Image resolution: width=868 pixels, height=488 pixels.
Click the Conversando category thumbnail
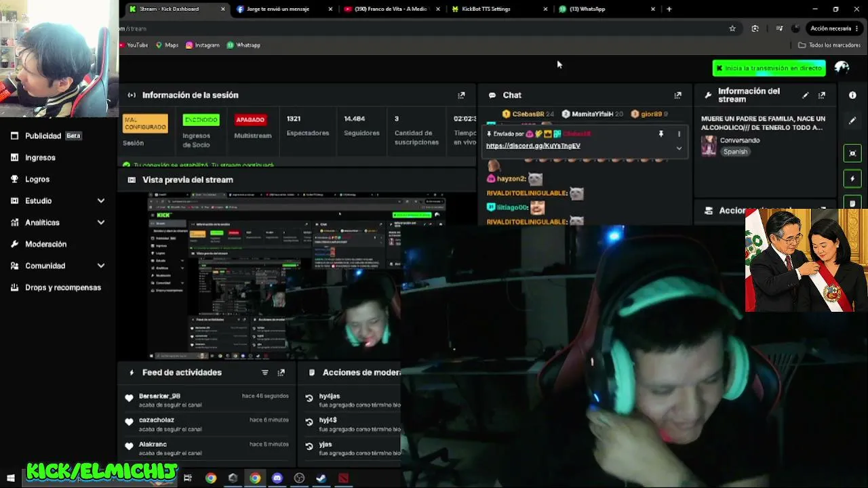pyautogui.click(x=709, y=146)
